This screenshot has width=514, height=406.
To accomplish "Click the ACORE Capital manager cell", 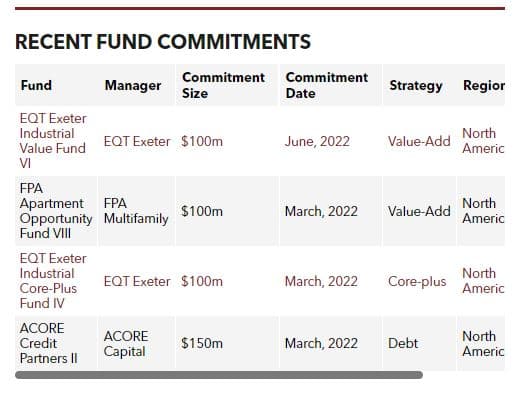I will click(126, 343).
